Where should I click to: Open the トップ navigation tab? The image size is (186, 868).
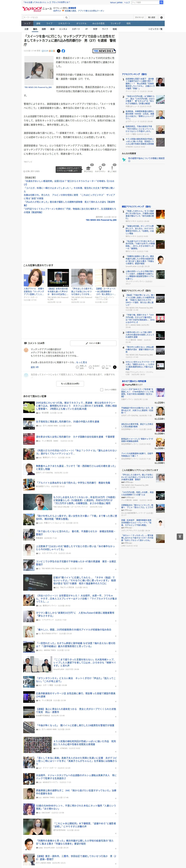pyautogui.click(x=27, y=23)
